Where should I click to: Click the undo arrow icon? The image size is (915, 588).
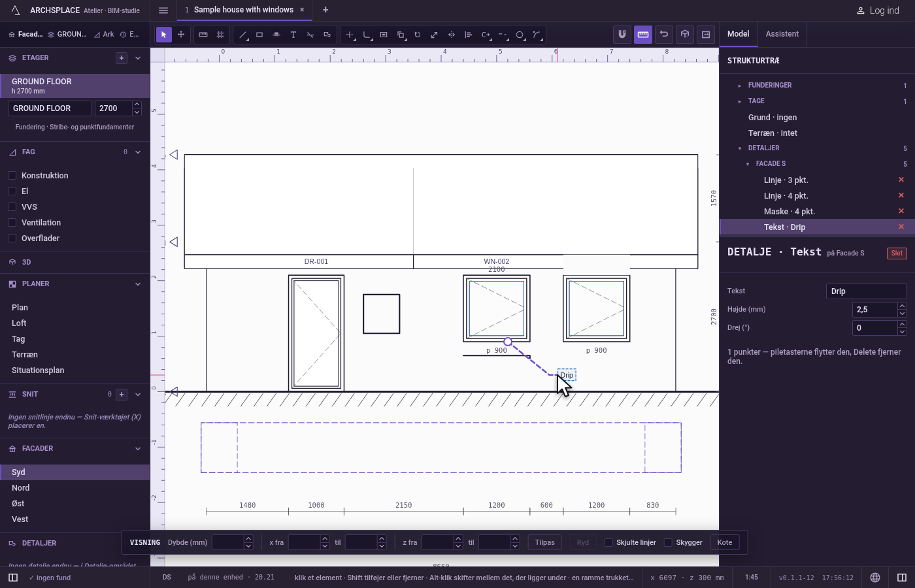(664, 35)
